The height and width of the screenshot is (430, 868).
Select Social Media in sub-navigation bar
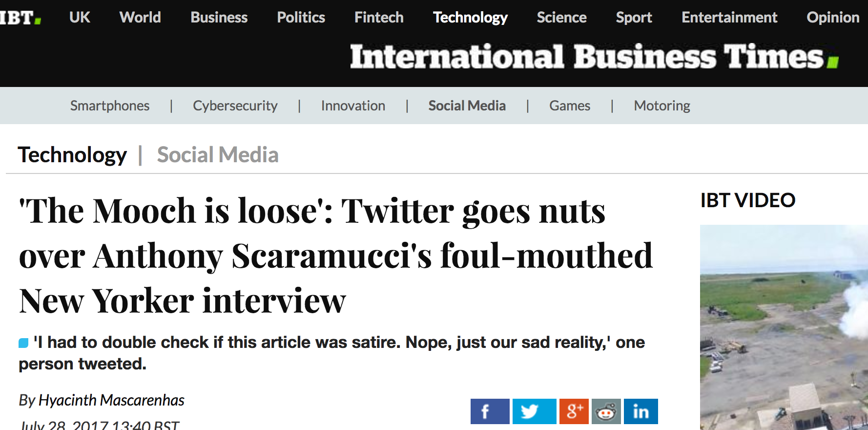pos(467,106)
